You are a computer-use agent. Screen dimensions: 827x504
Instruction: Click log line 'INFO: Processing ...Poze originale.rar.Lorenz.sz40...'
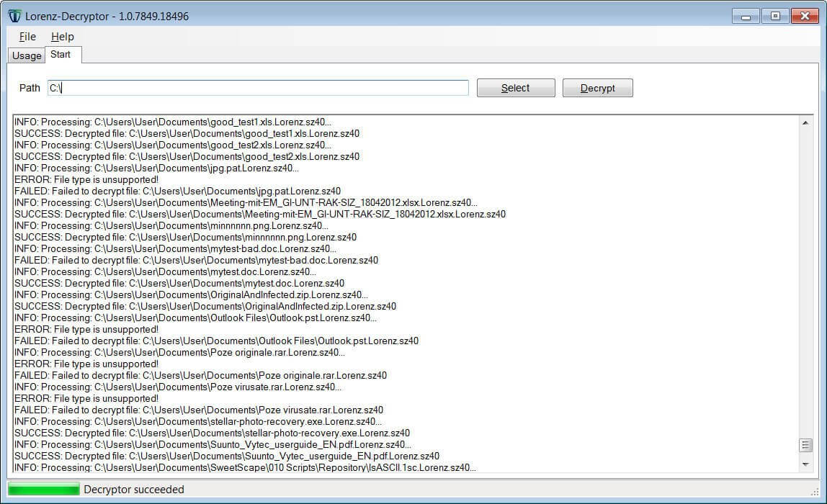179,353
